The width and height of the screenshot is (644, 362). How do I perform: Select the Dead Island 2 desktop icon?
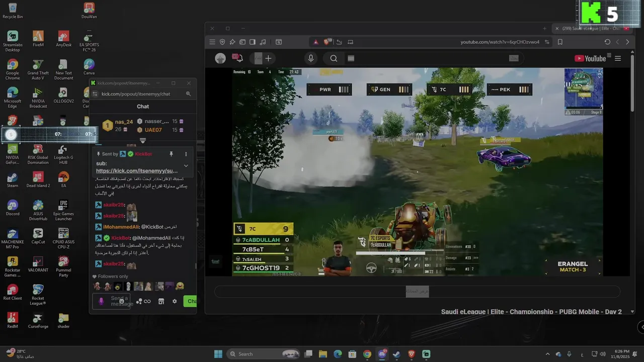pos(38,179)
